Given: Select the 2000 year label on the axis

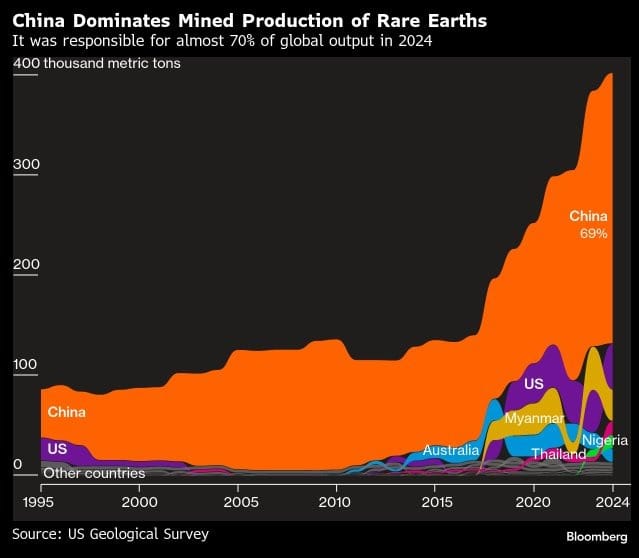Looking at the screenshot, I should (x=139, y=501).
